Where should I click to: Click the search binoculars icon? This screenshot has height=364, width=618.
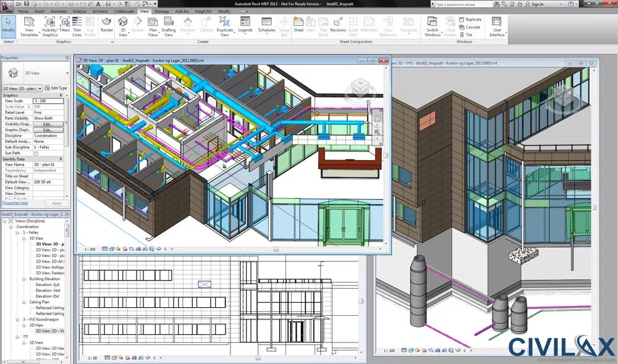point(497,4)
